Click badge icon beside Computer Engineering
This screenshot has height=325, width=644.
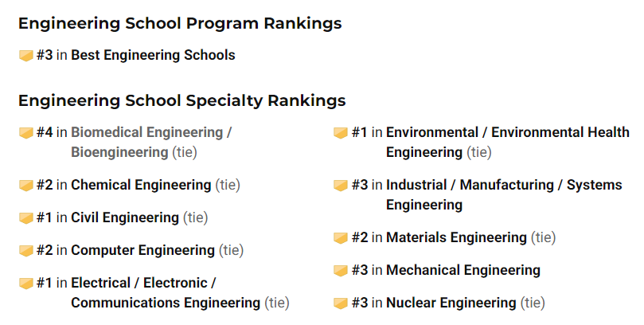point(25,251)
